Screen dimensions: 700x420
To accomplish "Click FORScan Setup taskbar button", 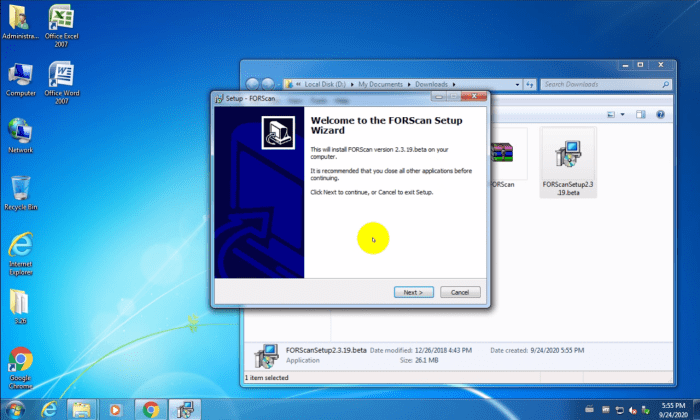I will click(185, 409).
